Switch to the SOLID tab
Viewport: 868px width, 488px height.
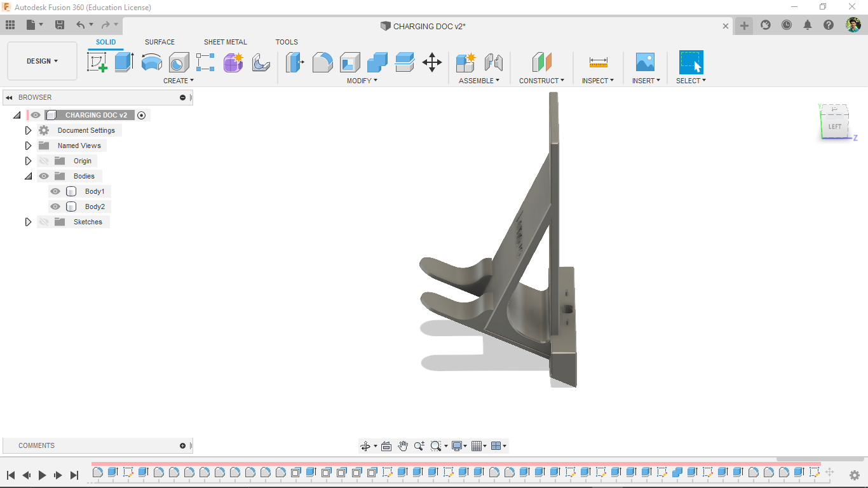click(106, 42)
